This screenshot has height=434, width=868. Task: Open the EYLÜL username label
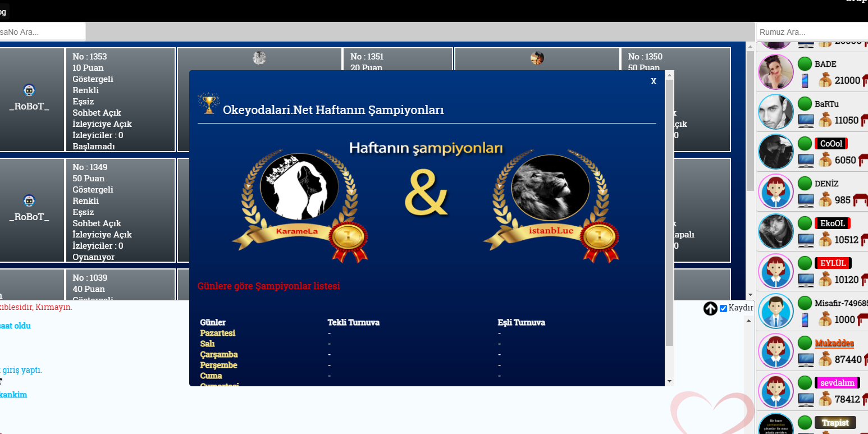(x=833, y=263)
